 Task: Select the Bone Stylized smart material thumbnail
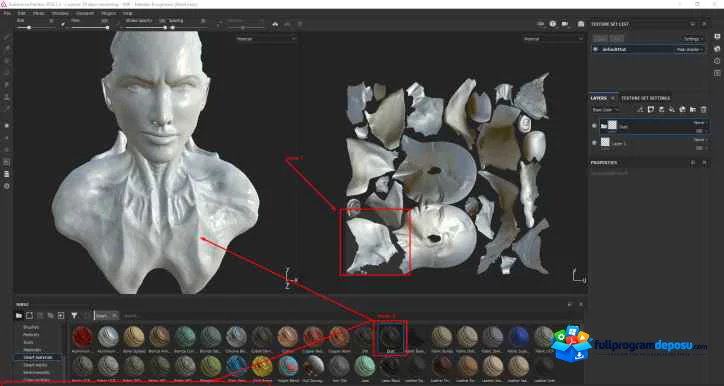pos(133,338)
